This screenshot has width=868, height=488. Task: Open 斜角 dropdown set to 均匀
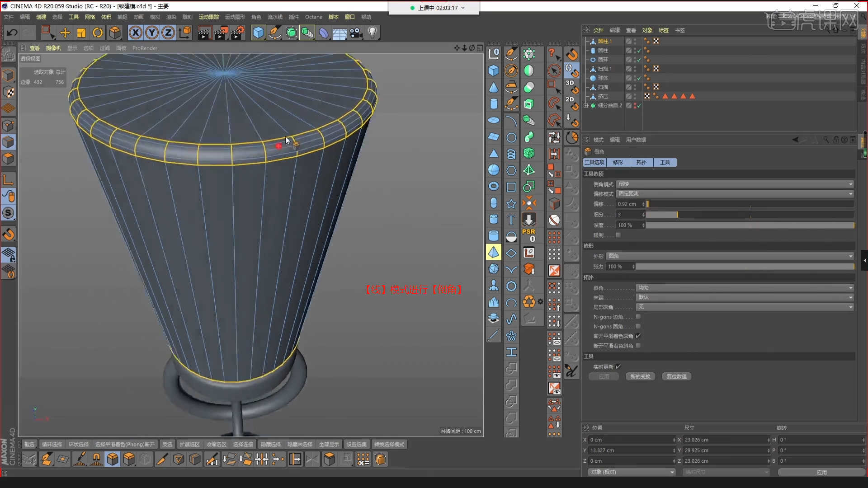[x=745, y=287]
